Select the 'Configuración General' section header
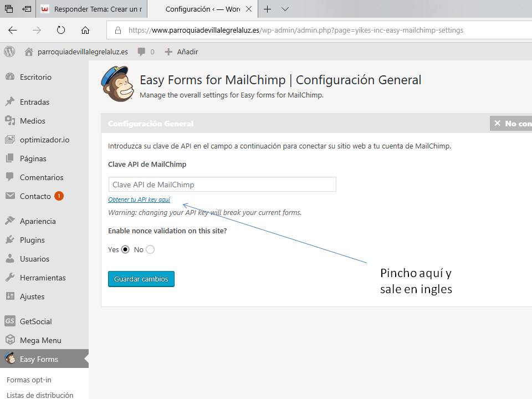 tap(151, 124)
